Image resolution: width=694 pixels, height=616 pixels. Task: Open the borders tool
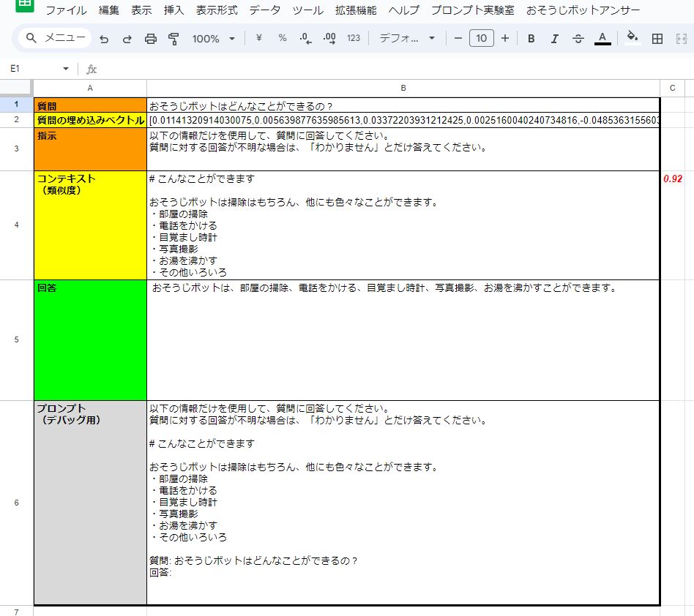[657, 39]
